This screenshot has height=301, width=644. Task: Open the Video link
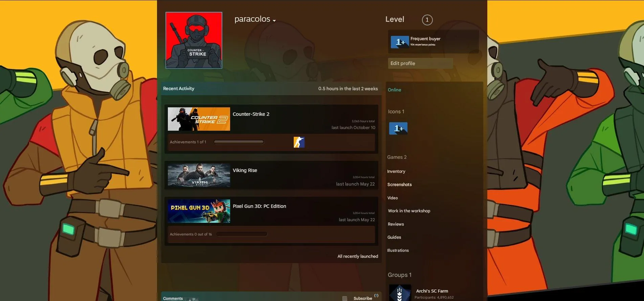(x=393, y=198)
